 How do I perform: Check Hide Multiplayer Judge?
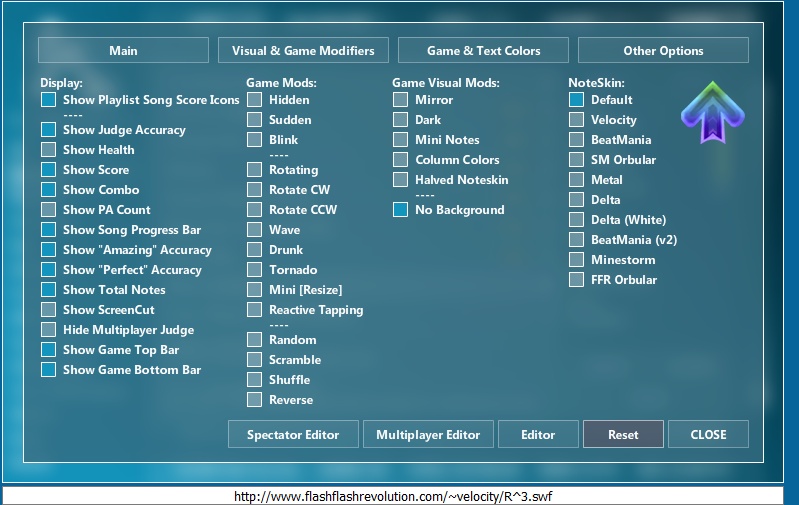click(x=48, y=330)
